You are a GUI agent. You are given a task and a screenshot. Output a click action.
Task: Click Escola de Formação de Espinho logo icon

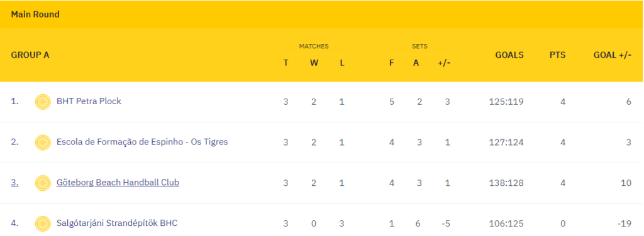43,142
